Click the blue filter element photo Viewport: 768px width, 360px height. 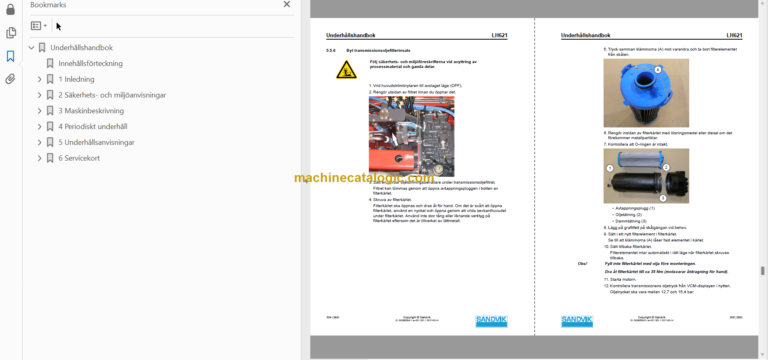646,93
